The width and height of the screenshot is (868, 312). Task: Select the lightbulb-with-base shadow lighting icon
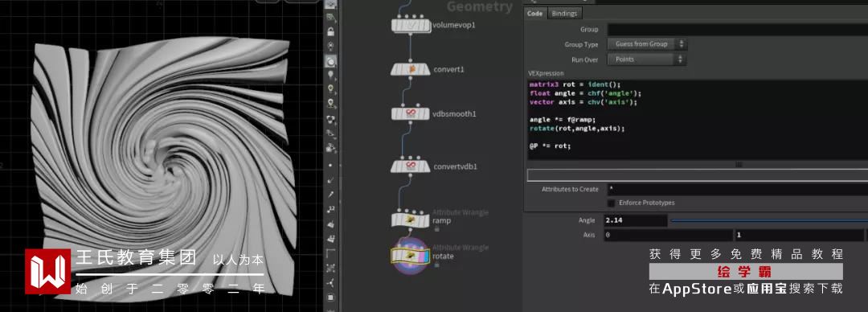click(331, 103)
